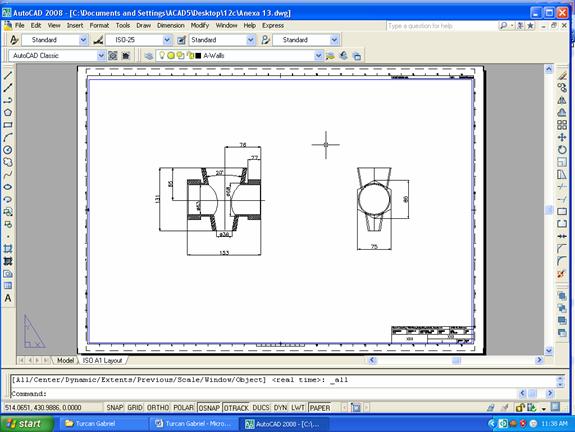This screenshot has width=575, height=432.
Task: Toggle ORTHO mode
Action: click(158, 408)
